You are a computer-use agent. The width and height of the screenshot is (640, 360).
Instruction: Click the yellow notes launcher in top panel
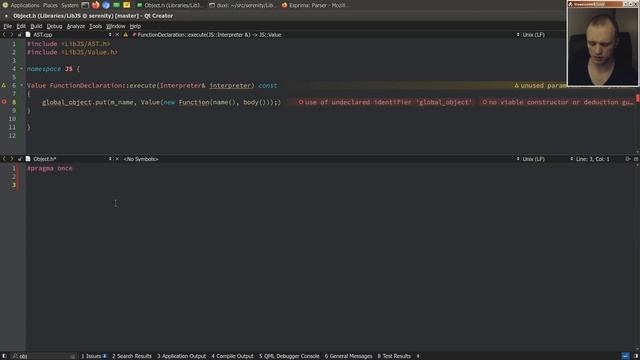pos(127,5)
